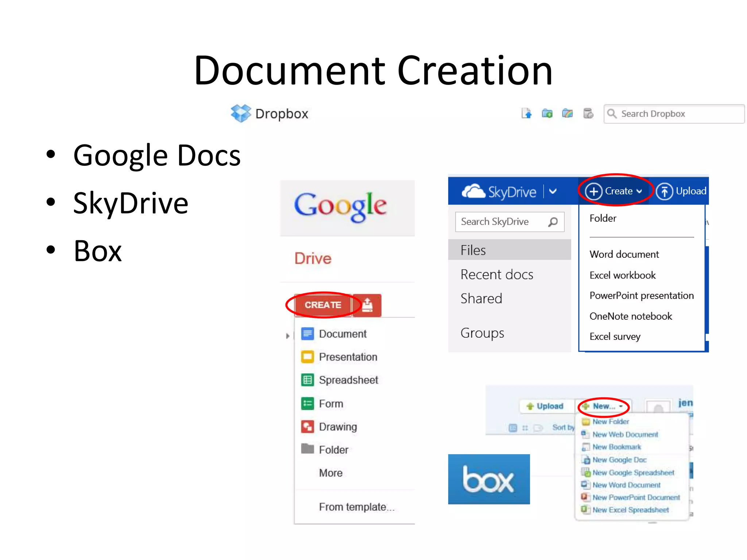Open the Sort by control in Box
Screen dimensions: 747x560
click(x=563, y=427)
